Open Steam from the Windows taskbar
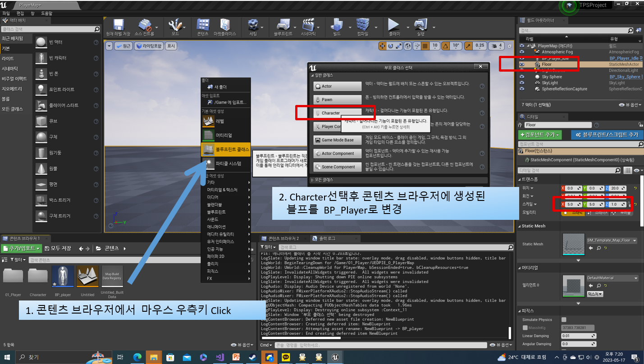This screenshot has width=644, height=364. click(x=253, y=357)
